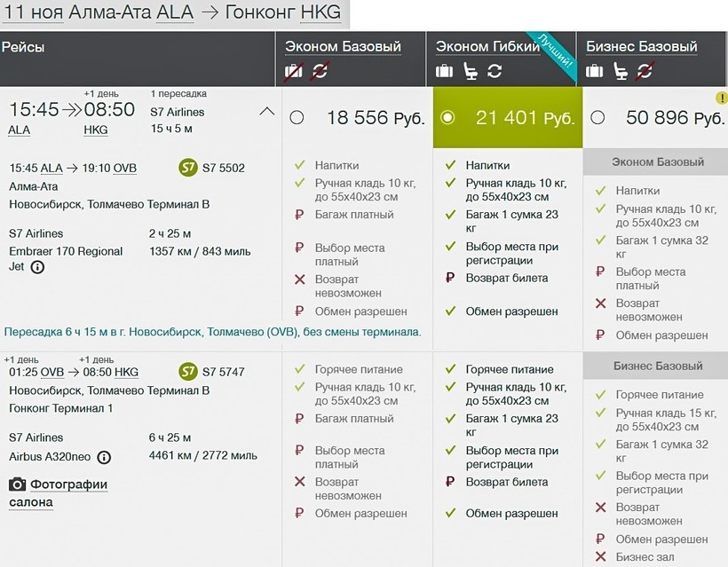Click suitcase icon under Бизнес Базовый
This screenshot has width=728, height=567.
tap(595, 71)
